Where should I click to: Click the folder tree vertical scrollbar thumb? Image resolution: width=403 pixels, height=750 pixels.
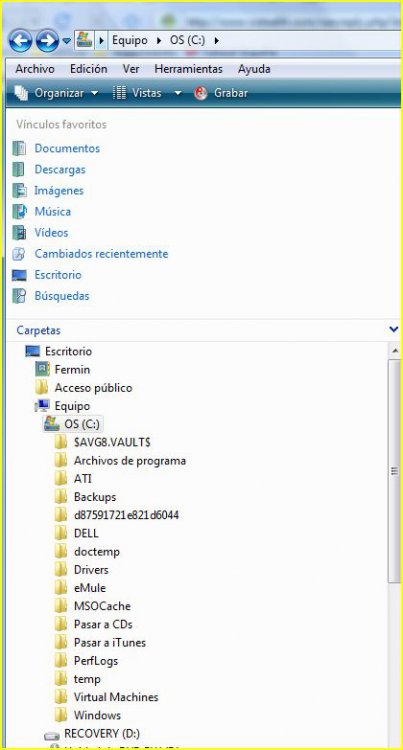394,471
